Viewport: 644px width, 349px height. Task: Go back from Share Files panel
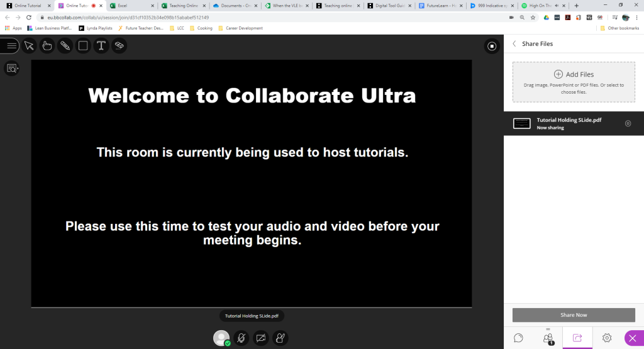514,43
